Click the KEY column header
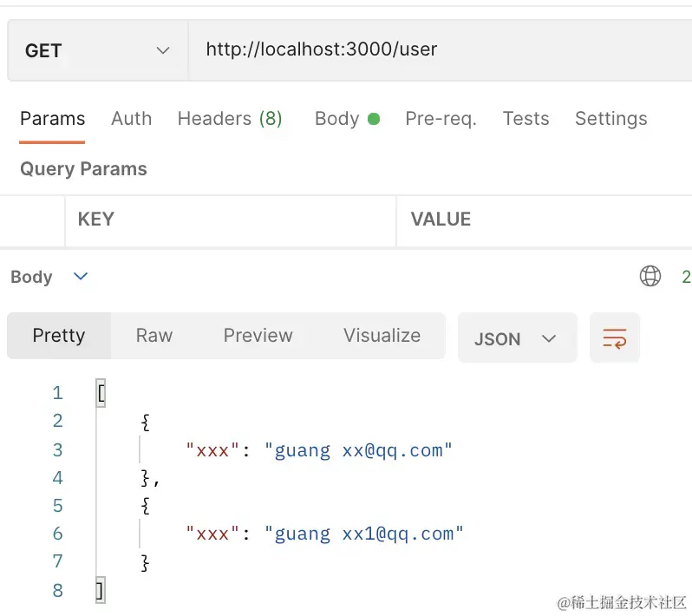This screenshot has width=692, height=616. point(95,220)
